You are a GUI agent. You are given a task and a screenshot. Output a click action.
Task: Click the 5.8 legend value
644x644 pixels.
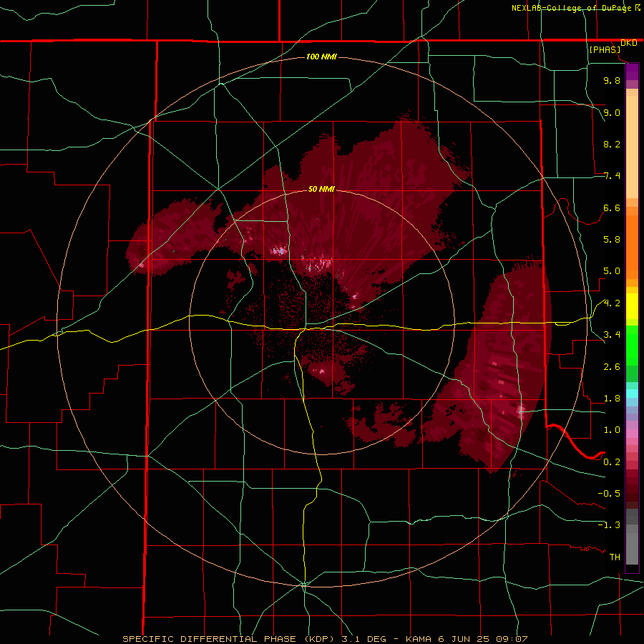click(612, 240)
